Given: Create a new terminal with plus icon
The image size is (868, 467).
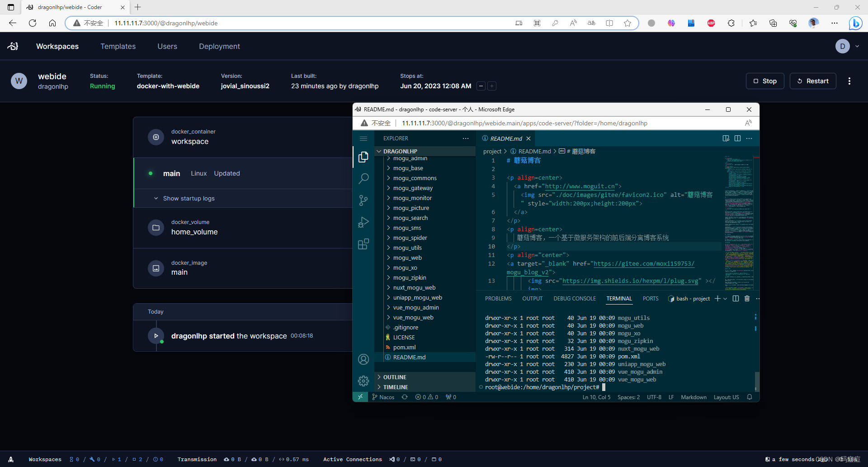Looking at the screenshot, I should tap(717, 299).
